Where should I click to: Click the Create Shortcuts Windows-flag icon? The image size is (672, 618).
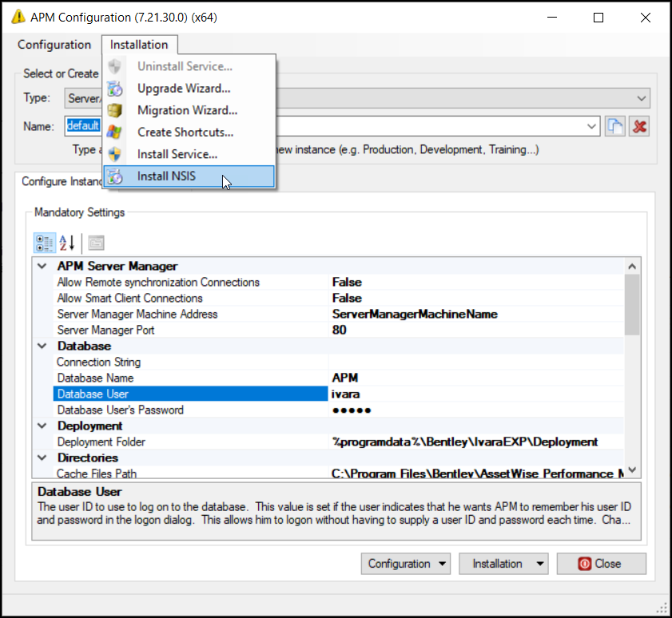point(114,133)
